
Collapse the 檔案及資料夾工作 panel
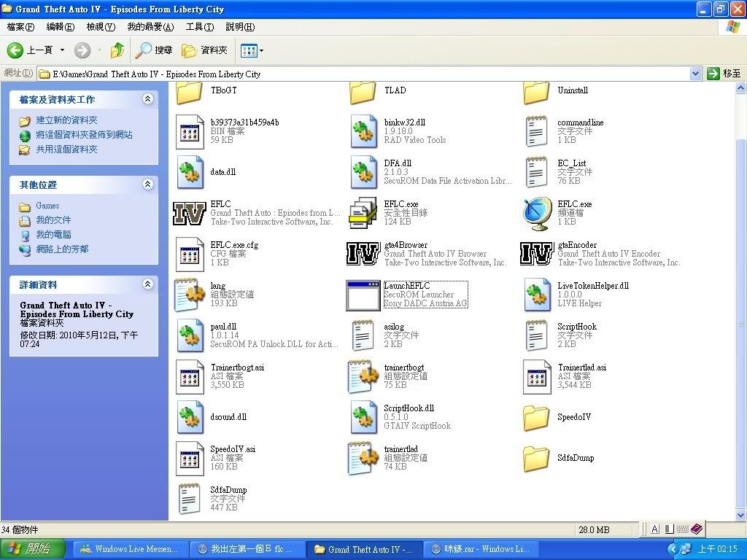tap(148, 99)
